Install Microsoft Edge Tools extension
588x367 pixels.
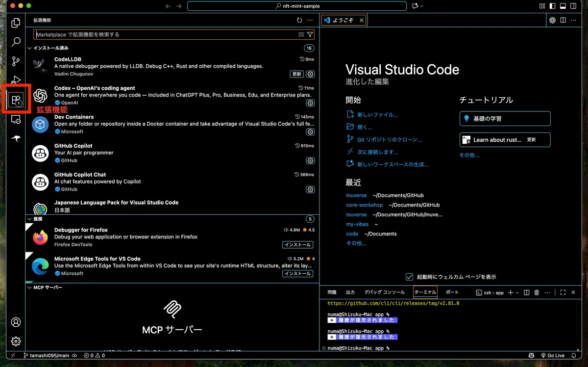click(297, 273)
